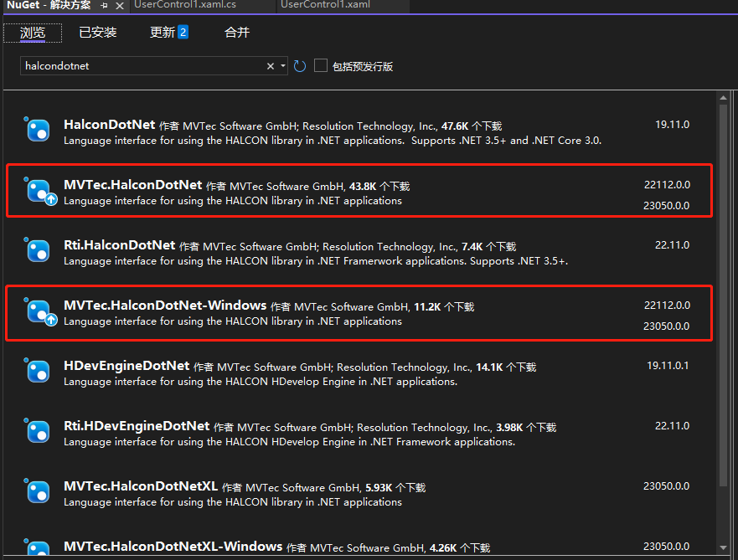Viewport: 738px width, 560px height.
Task: Click available version 23050.0.0 of MVTec.HalconDotNet-Windows
Action: point(667,326)
